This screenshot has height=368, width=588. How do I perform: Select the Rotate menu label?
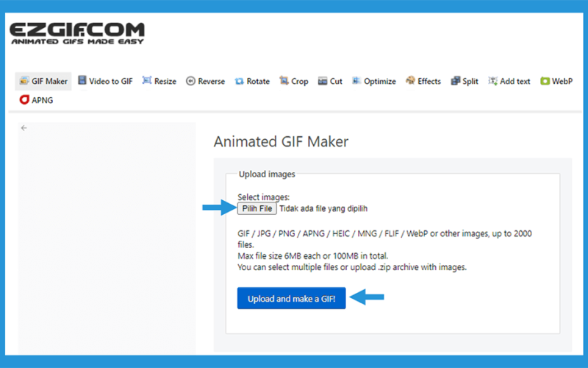point(258,81)
